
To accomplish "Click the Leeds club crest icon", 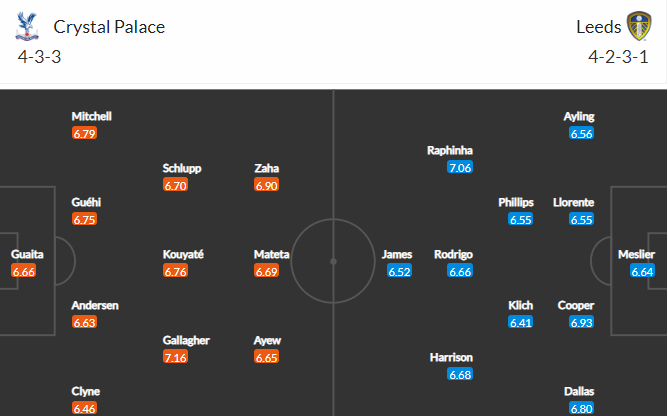I will [x=639, y=26].
